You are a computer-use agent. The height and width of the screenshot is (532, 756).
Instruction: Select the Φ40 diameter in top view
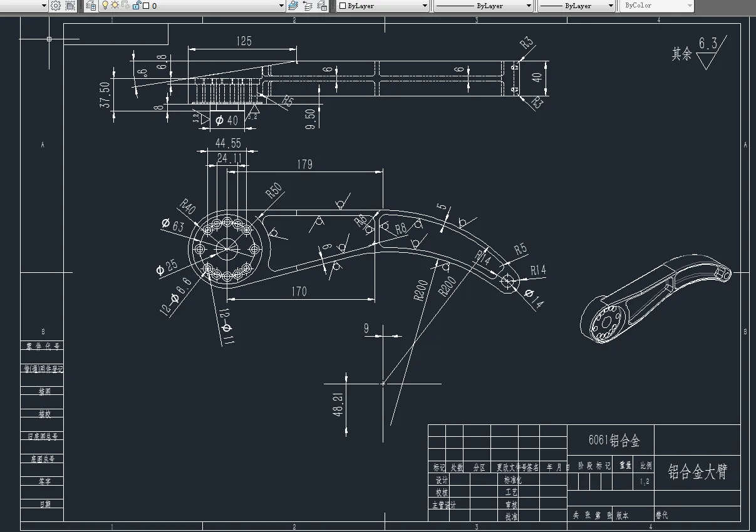pos(227,120)
